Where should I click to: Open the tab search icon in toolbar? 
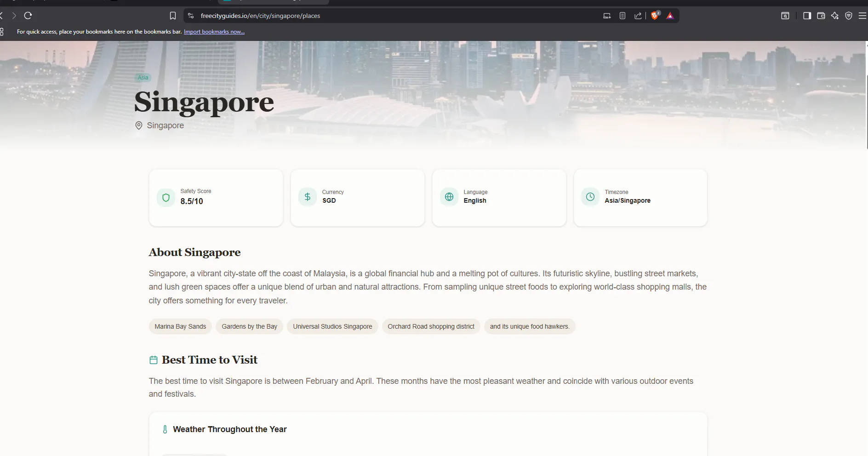[x=785, y=16]
